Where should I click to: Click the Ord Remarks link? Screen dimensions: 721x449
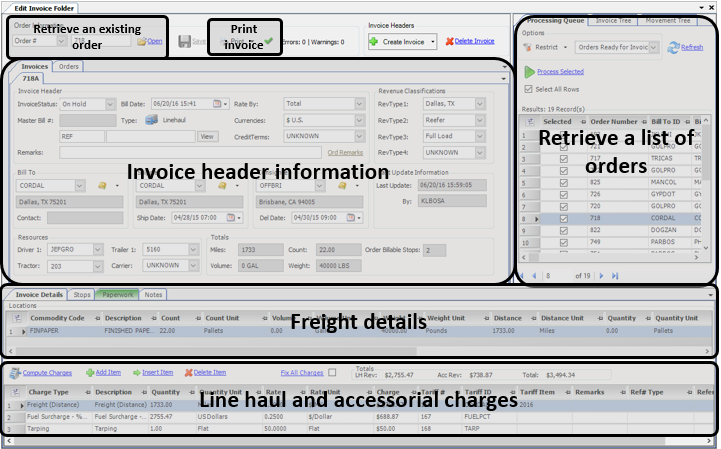tap(345, 152)
